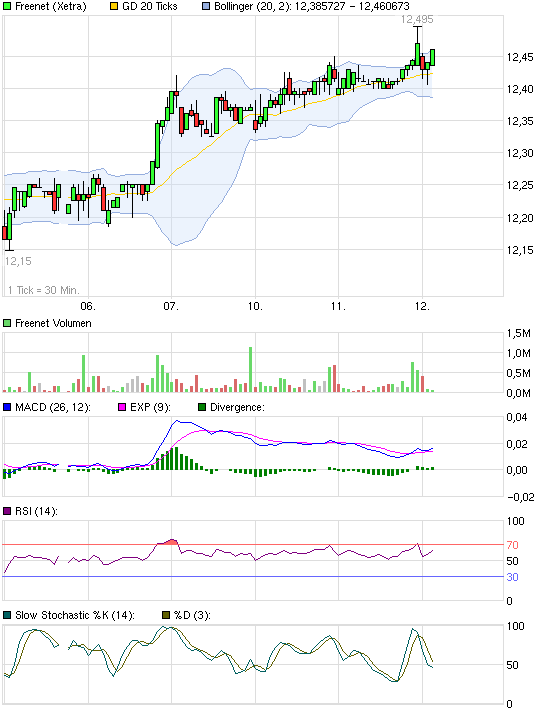545x713 pixels.
Task: Click the 10. date axis label
Action: [255, 306]
